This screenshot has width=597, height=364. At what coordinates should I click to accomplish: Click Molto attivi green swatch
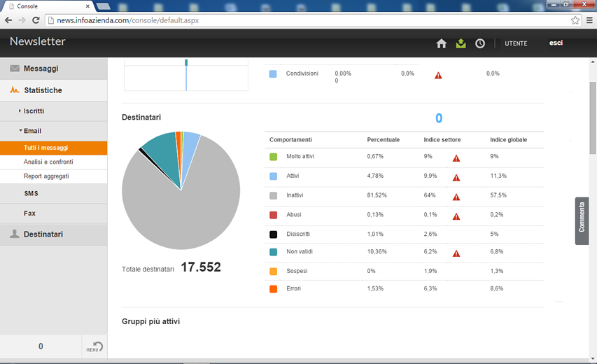(274, 157)
